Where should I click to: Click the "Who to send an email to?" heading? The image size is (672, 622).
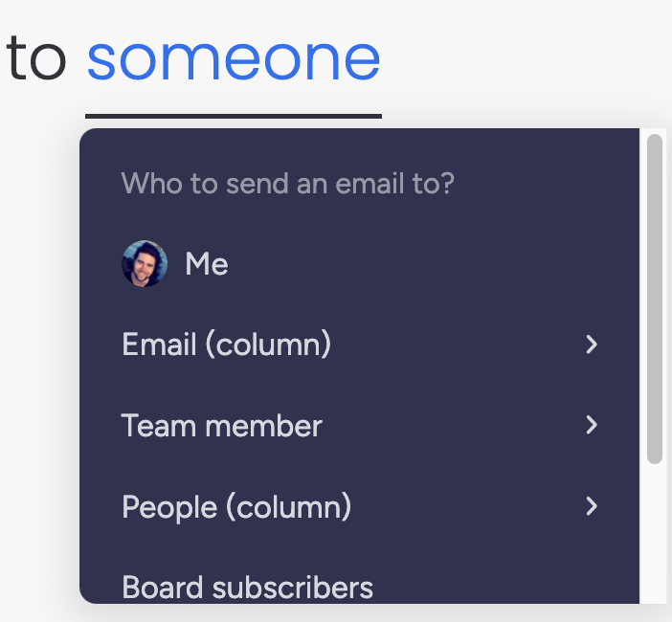287,184
